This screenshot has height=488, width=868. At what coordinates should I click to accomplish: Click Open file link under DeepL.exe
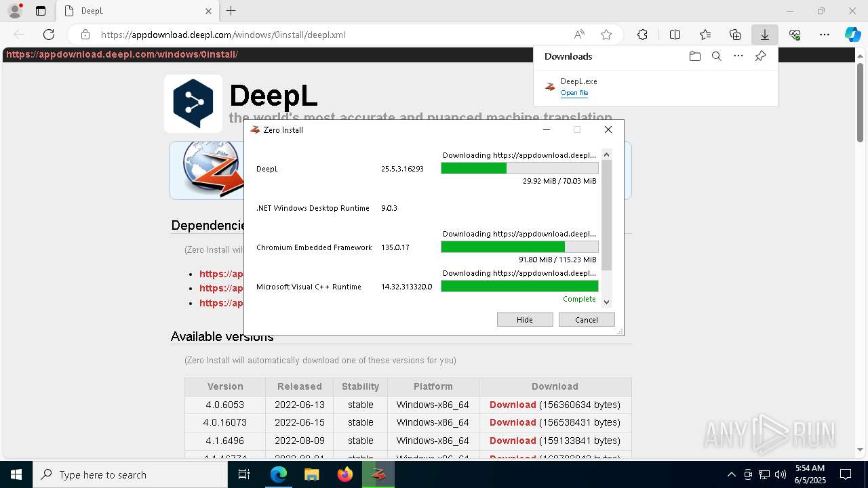574,93
